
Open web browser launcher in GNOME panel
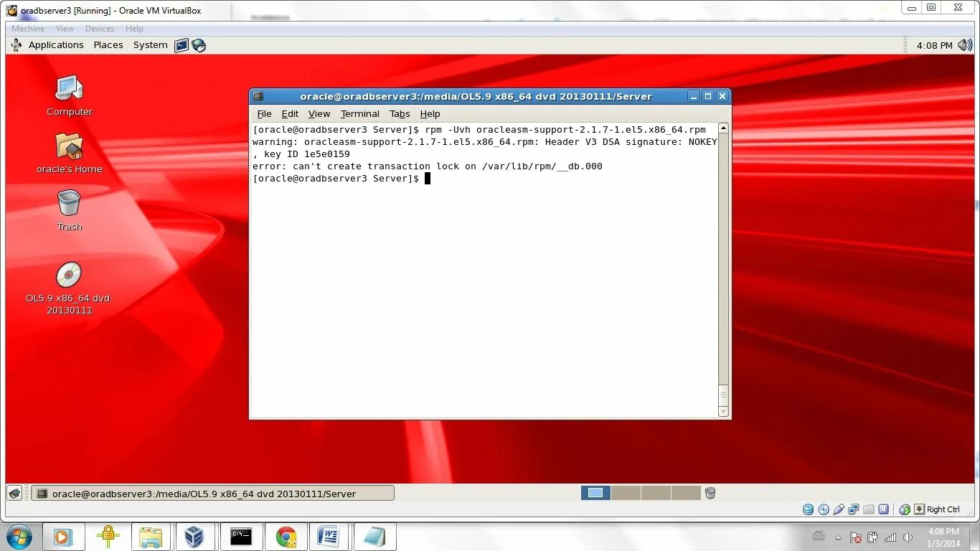pyautogui.click(x=199, y=45)
